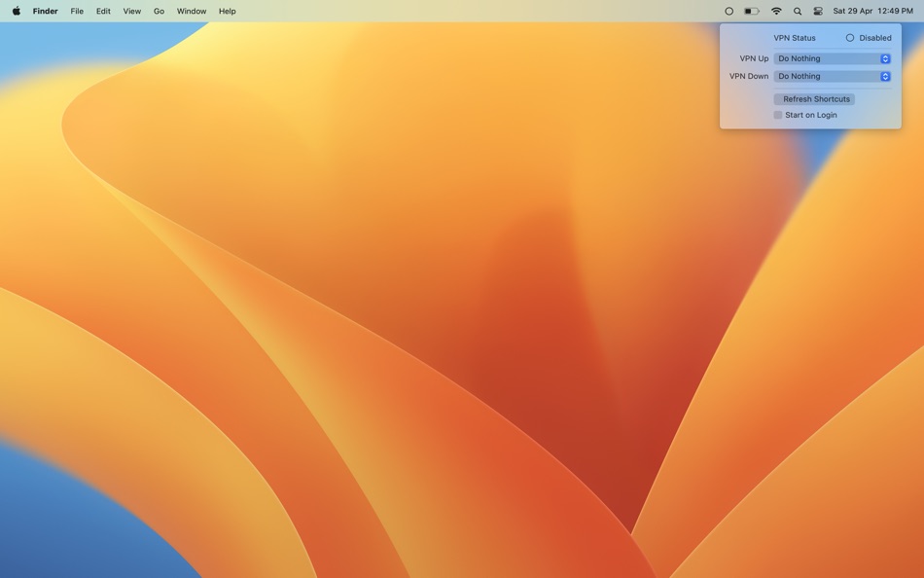Open the Apple menu
The width and height of the screenshot is (924, 578).
coord(17,11)
